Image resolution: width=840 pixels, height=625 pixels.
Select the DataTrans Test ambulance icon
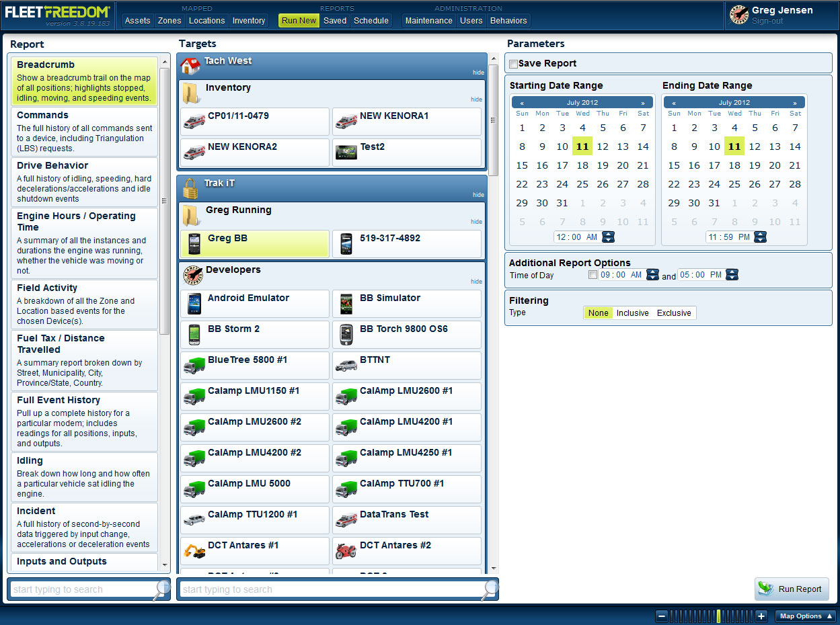[346, 520]
